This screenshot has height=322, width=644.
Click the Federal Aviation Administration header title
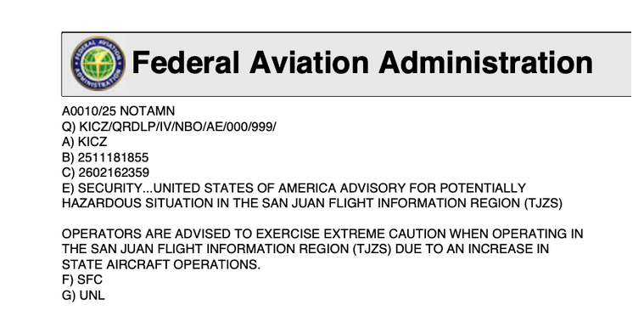tap(362, 63)
